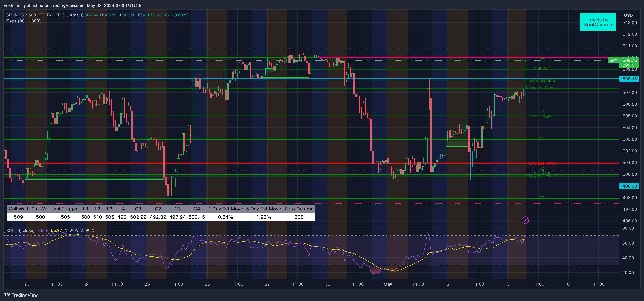The width and height of the screenshot is (644, 301).
Task: Select the Zero Gamma table header
Action: (x=299, y=209)
